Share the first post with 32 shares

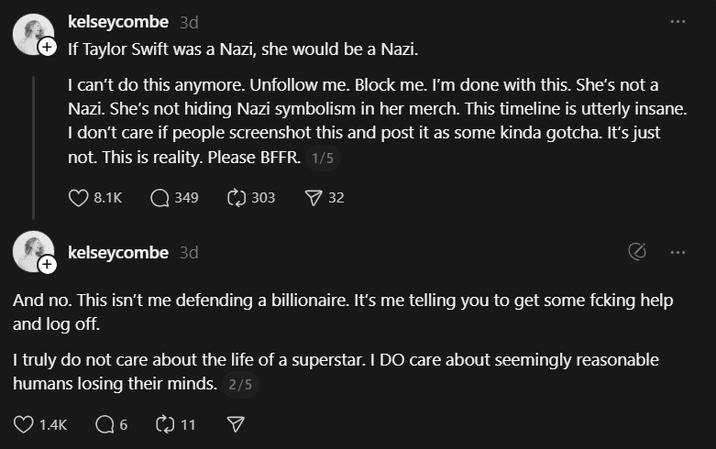coord(313,198)
